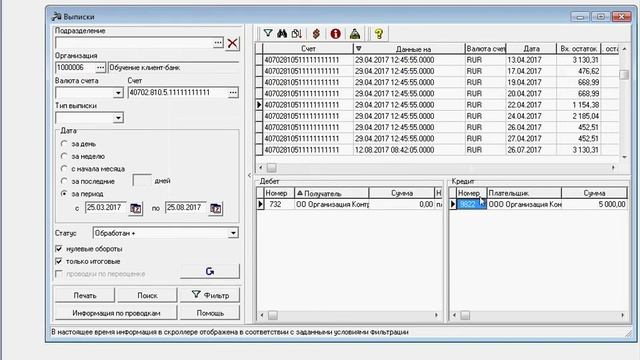Select the 'за неделю' radio button
The width and height of the screenshot is (640, 360).
click(x=64, y=156)
